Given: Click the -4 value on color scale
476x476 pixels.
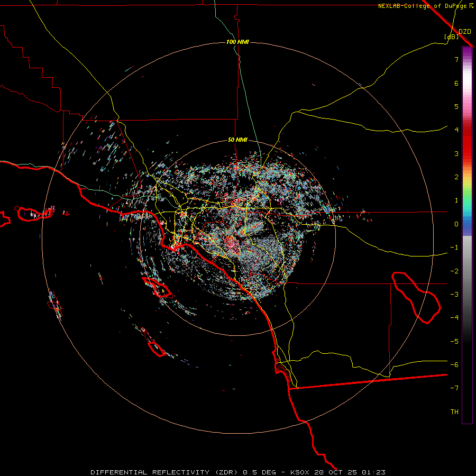Looking at the screenshot, I should tap(454, 317).
